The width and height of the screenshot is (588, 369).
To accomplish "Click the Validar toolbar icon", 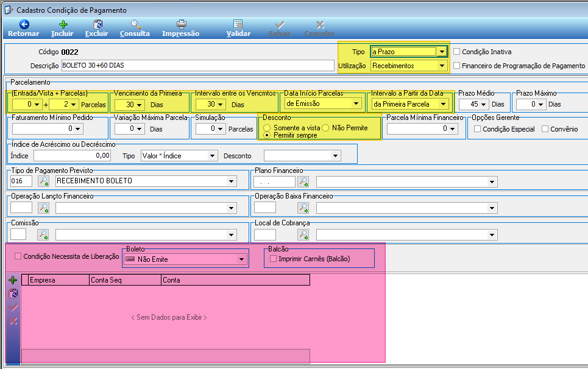I will 238,24.
